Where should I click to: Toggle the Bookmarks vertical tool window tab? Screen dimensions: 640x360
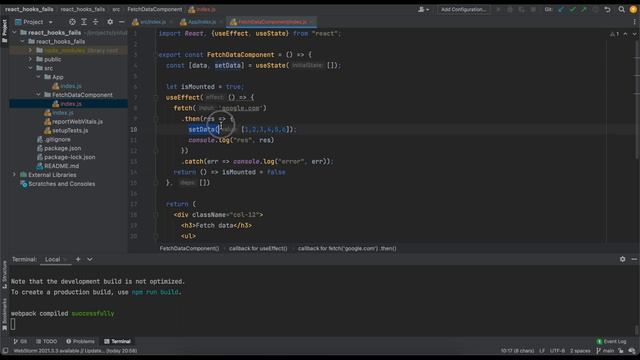click(4, 314)
